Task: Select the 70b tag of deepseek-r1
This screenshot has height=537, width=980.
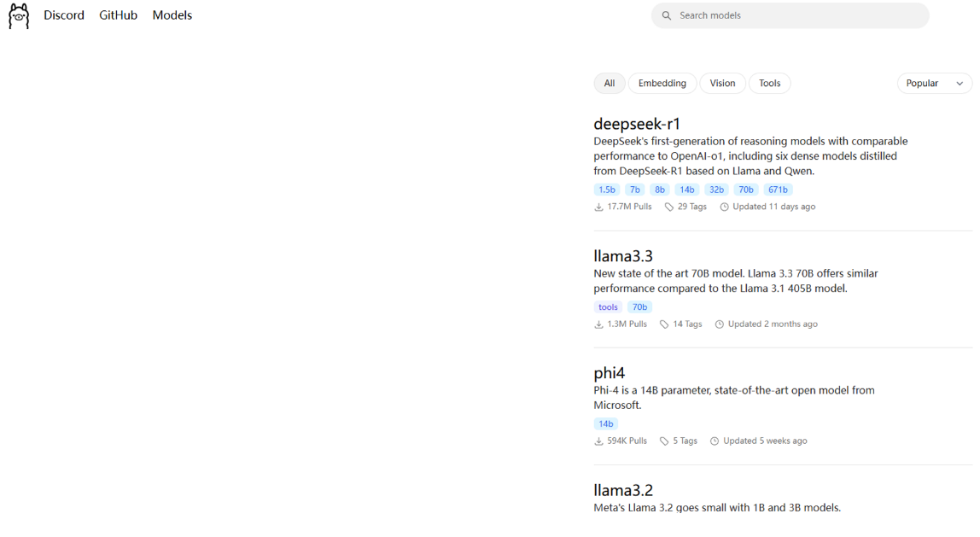Action: [745, 190]
